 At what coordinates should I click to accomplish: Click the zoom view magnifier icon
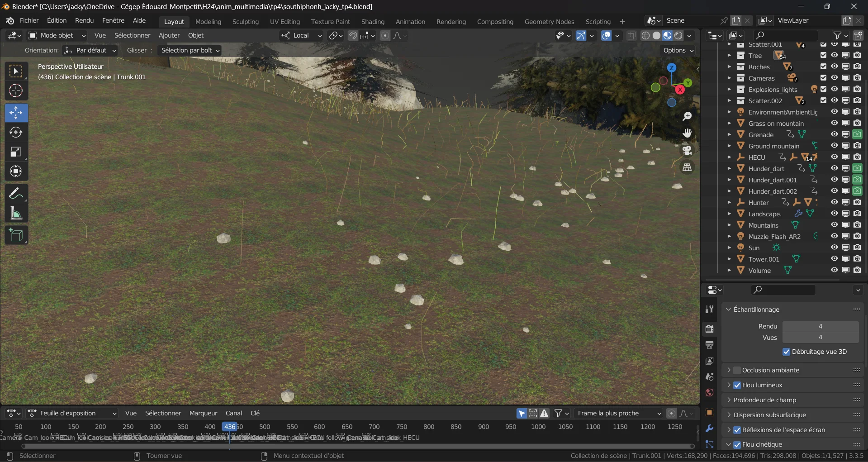687,116
